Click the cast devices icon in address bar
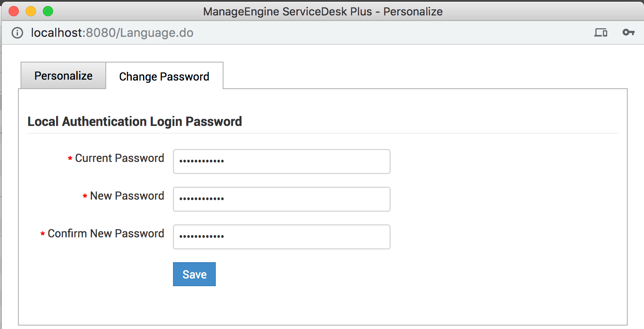 [x=601, y=33]
